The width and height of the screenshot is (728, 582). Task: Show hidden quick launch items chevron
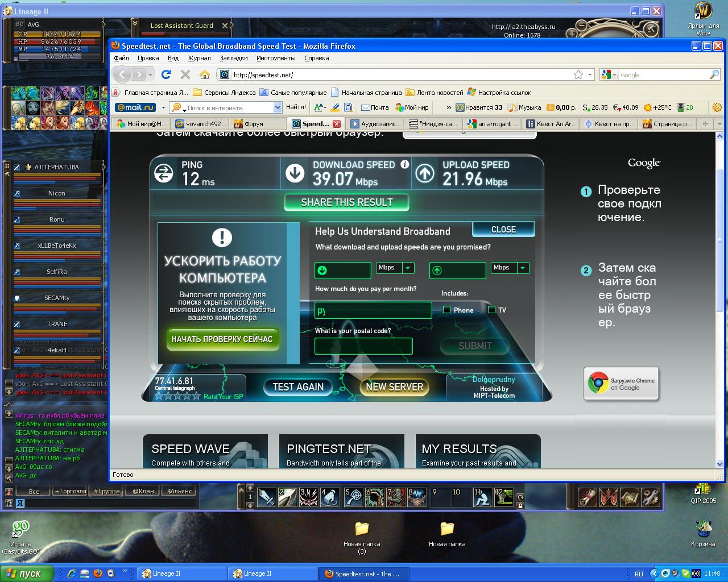[125, 571]
